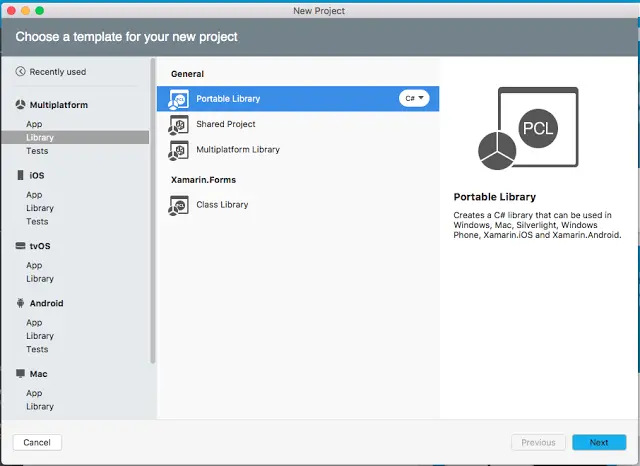Select App under Android
640x466 pixels.
(34, 322)
